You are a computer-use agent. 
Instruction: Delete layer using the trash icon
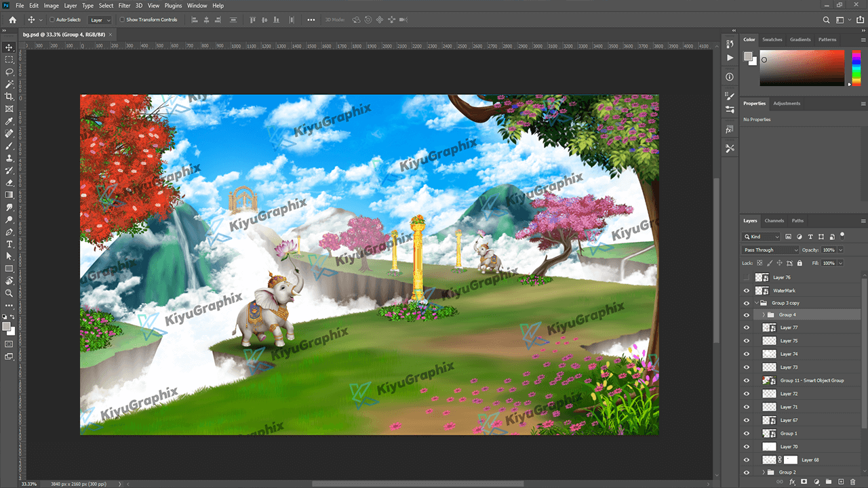tap(853, 481)
